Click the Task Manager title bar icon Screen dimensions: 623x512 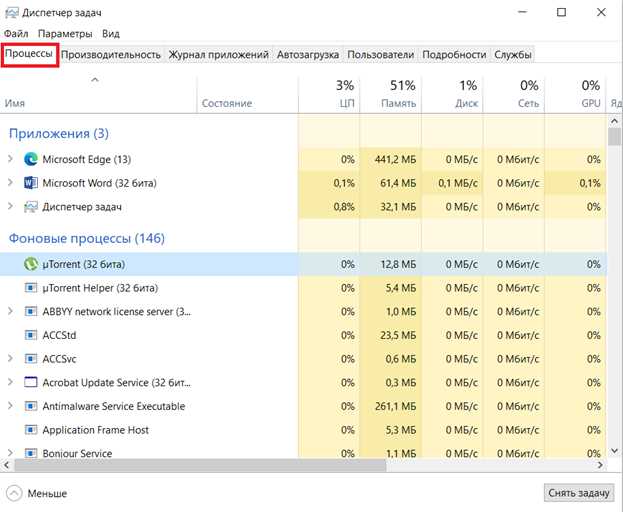click(12, 13)
